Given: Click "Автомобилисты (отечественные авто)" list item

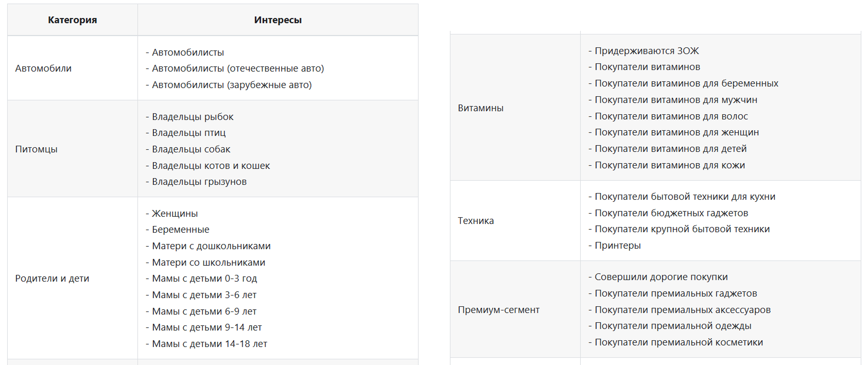Looking at the screenshot, I should point(238,68).
